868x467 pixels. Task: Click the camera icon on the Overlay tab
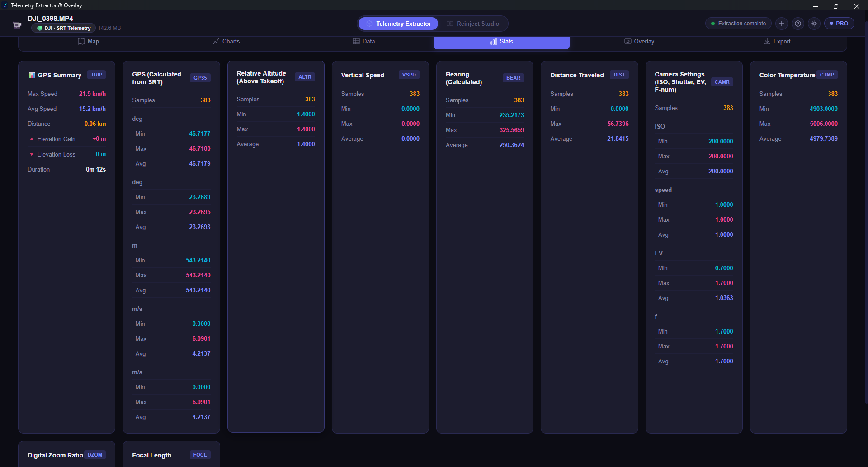point(627,41)
